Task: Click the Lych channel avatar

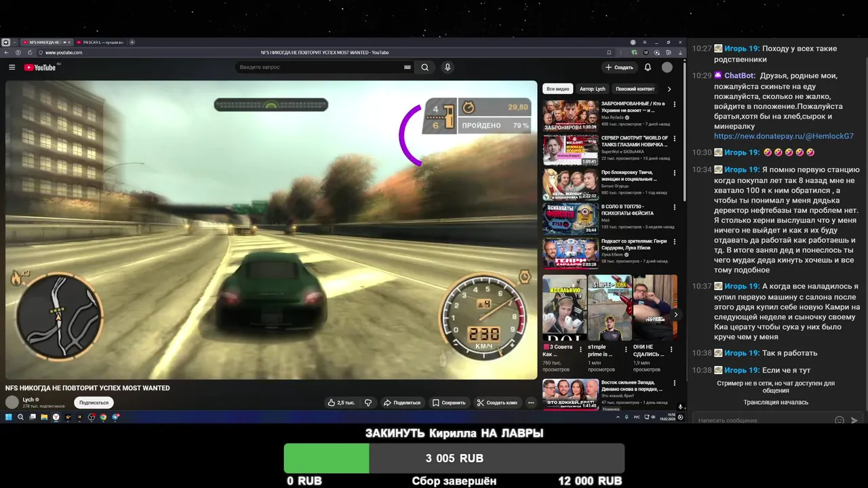Action: [x=12, y=403]
